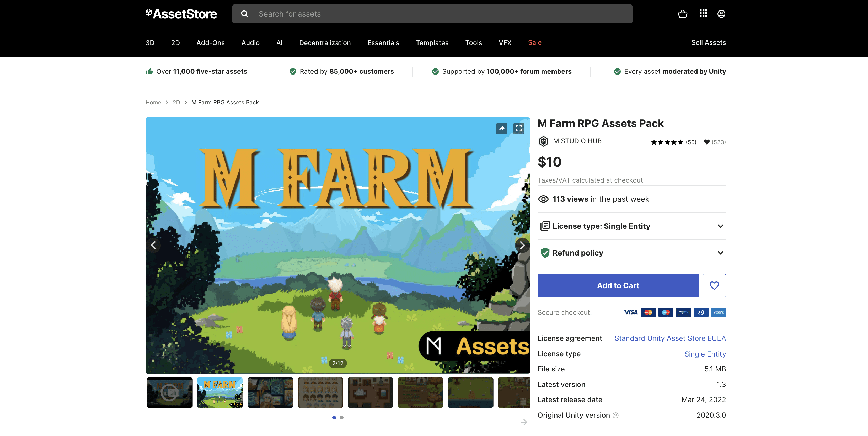
Task: Go to 2D breadcrumb link
Action: point(176,103)
